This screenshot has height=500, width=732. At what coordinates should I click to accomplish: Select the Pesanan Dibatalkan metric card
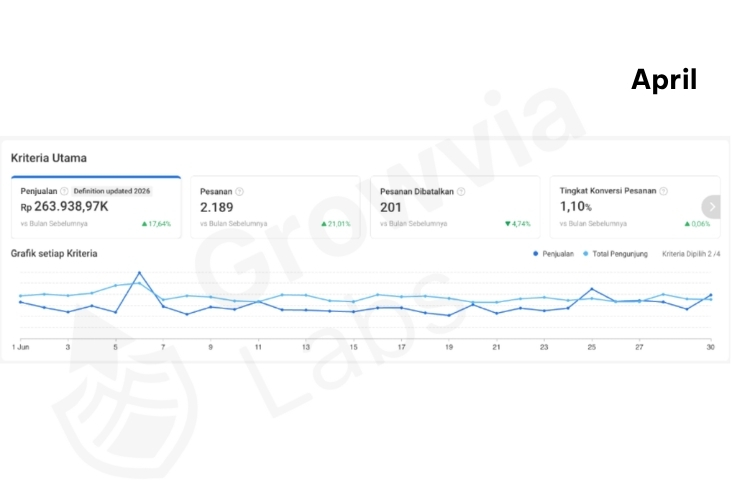pyautogui.click(x=455, y=207)
